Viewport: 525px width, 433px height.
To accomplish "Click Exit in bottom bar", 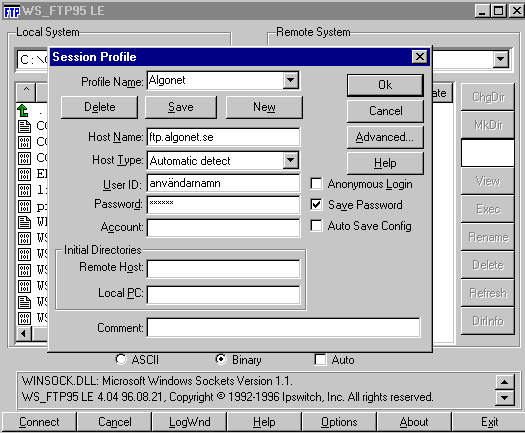I will (x=489, y=422).
